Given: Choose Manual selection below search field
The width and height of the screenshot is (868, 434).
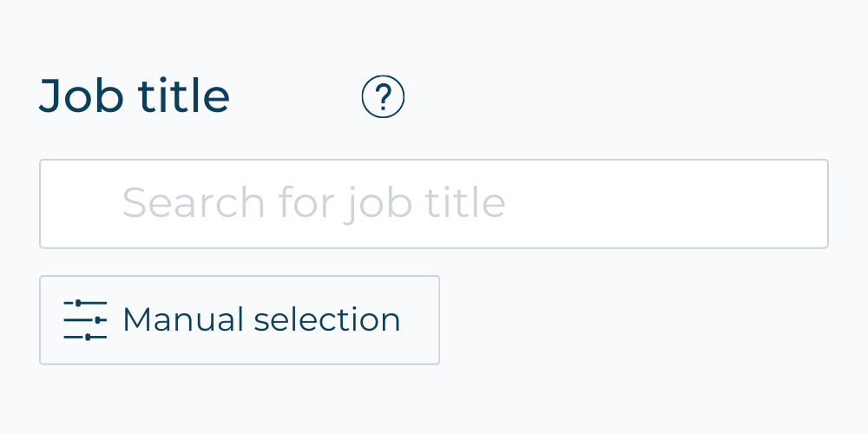Looking at the screenshot, I should coord(240,320).
